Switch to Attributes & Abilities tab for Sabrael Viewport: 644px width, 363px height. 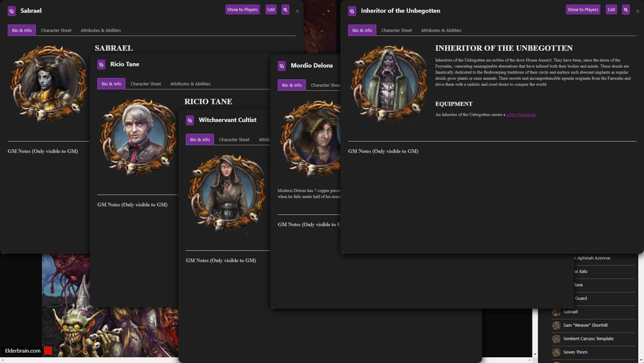100,30
